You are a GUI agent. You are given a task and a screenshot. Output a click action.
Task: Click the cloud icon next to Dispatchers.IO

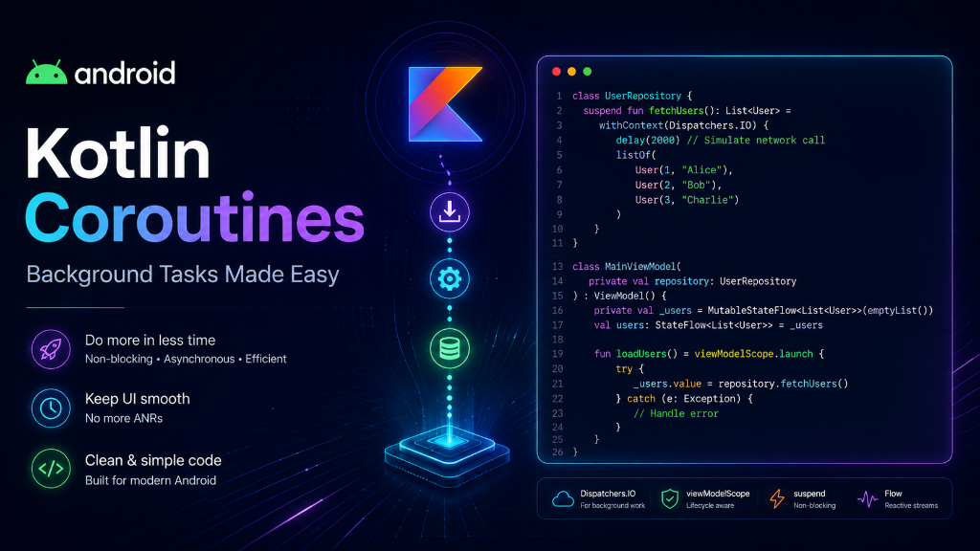pos(563,498)
